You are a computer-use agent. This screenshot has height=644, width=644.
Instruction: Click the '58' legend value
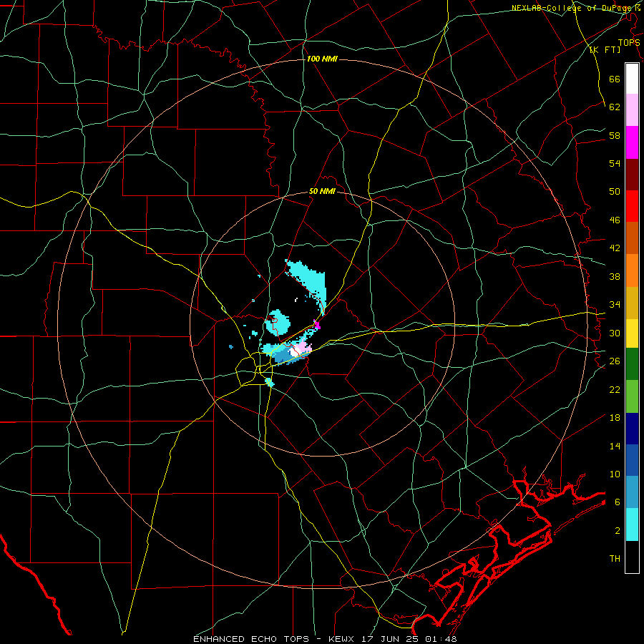(615, 135)
